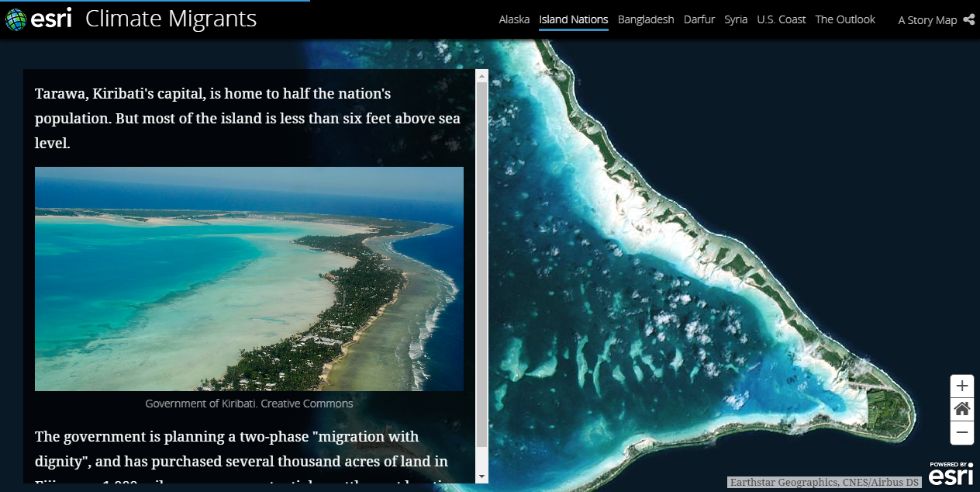The width and height of the screenshot is (980, 492).
Task: Click the story panel scrollbar thumb
Action: point(481,264)
